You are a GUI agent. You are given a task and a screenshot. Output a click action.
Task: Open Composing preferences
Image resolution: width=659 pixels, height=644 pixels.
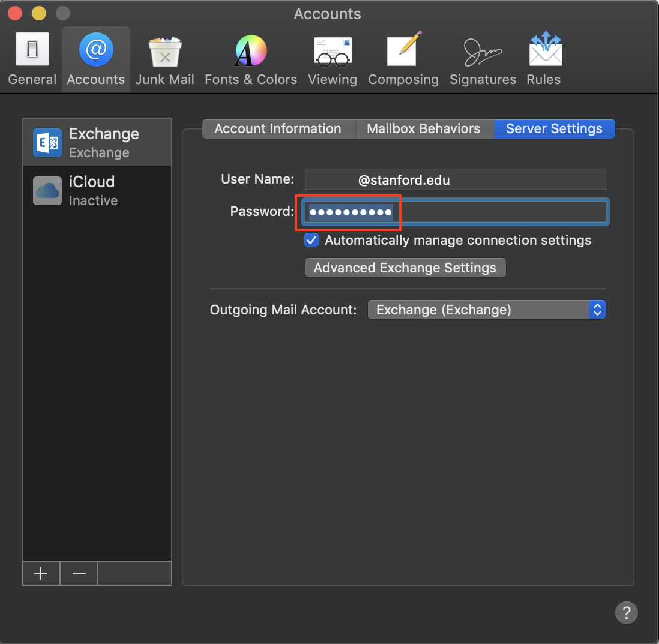coord(403,59)
